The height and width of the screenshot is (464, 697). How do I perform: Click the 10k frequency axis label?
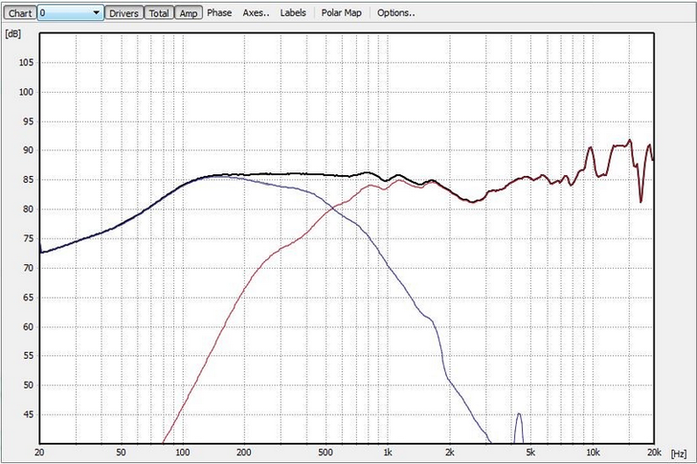point(593,452)
